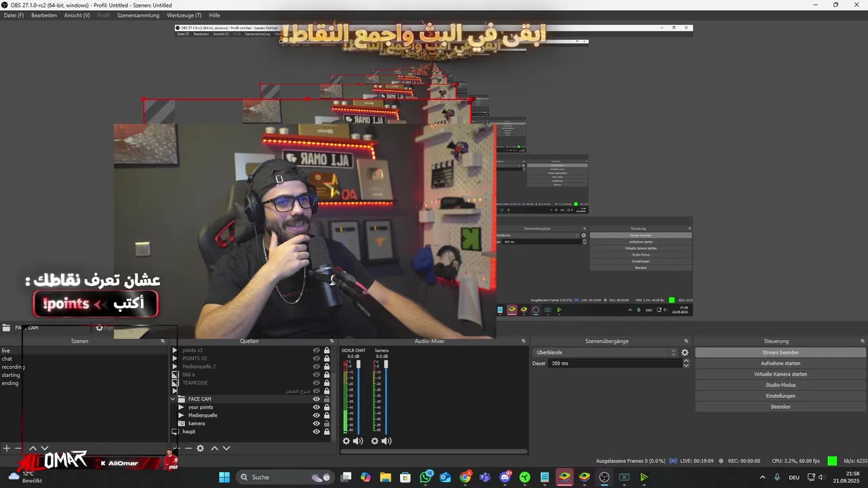This screenshot has height=488, width=868.
Task: Hide the kamera source via eye icon
Action: [316, 424]
